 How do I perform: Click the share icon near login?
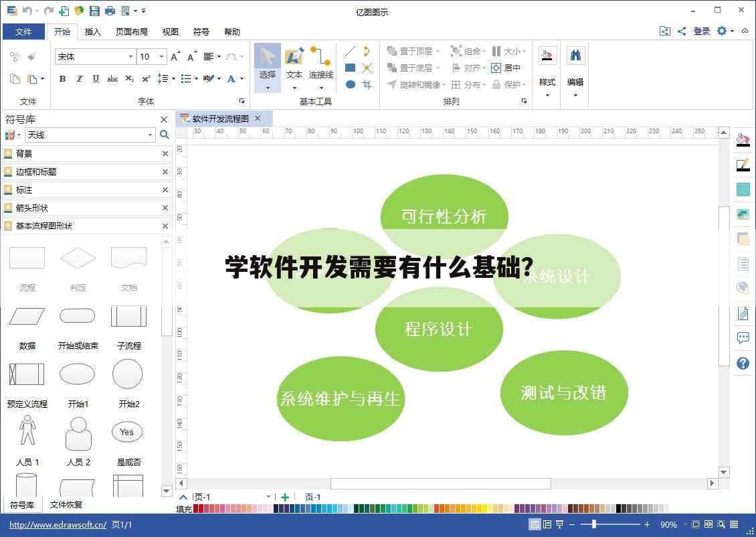pyautogui.click(x=682, y=31)
